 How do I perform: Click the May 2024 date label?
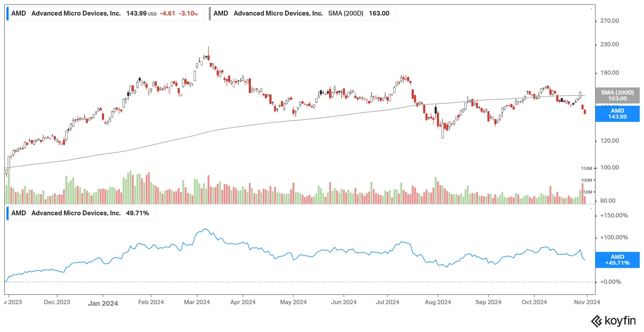(293, 302)
